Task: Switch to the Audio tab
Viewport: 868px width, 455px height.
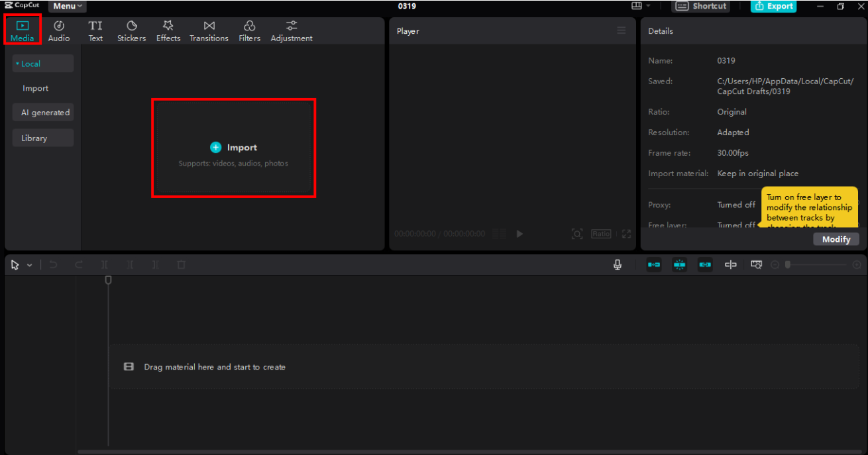Action: point(59,30)
